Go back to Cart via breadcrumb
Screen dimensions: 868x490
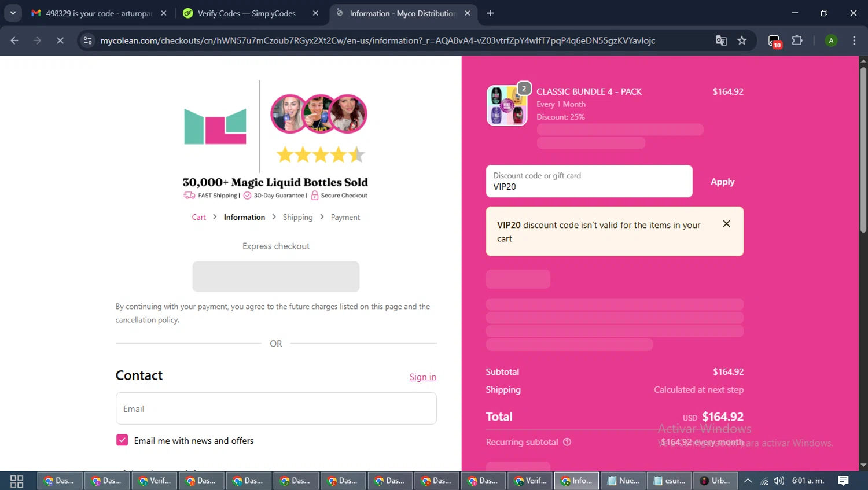pos(199,217)
